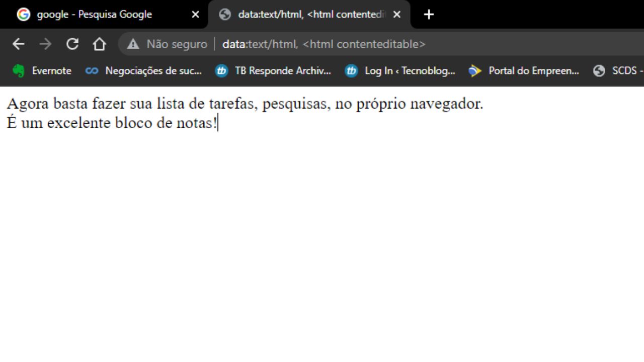Open Portal do Empreen... bookmark
This screenshot has width=644, height=362.
click(x=524, y=71)
